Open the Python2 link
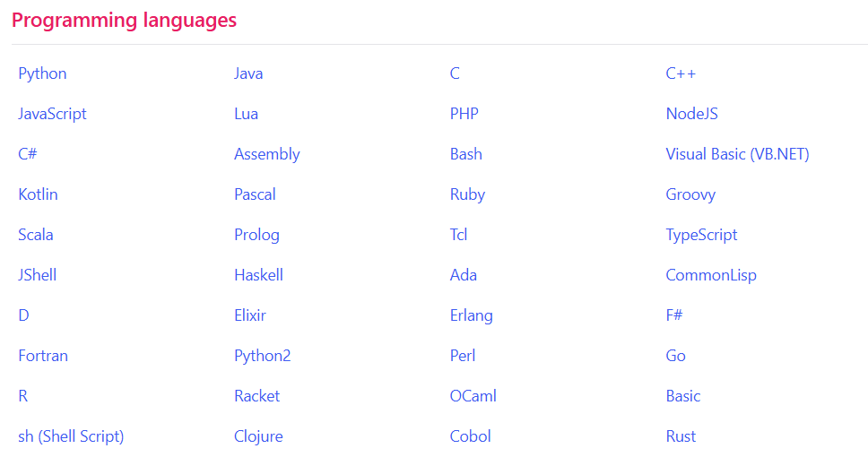 [x=262, y=356]
